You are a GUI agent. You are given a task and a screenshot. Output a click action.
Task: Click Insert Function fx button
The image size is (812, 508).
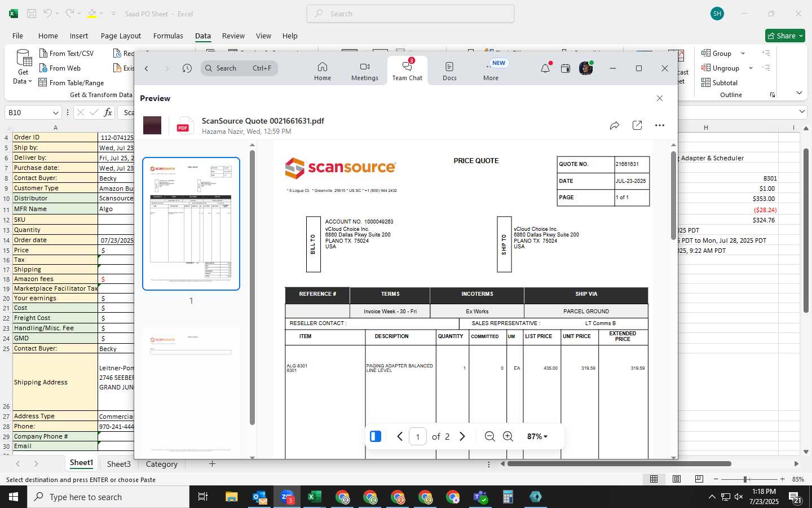[x=108, y=112]
